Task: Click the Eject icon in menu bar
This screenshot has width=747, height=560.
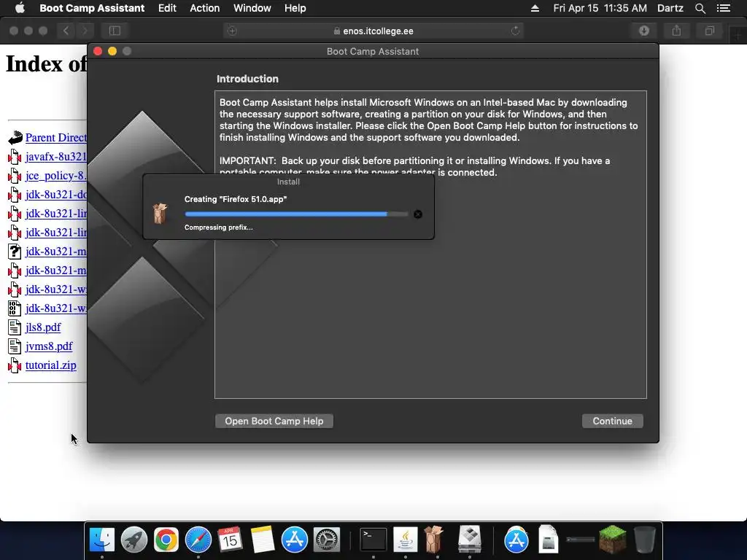Action: pyautogui.click(x=535, y=8)
